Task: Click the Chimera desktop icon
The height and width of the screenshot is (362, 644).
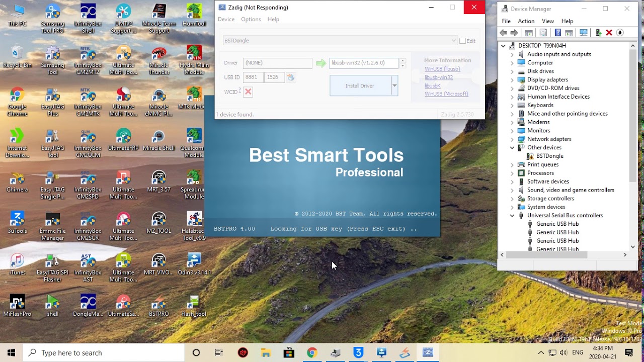Action: click(x=17, y=182)
